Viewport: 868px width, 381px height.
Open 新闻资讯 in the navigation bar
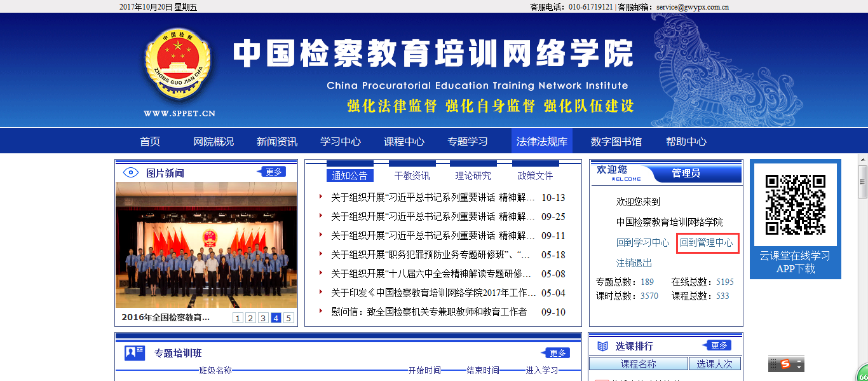(277, 141)
